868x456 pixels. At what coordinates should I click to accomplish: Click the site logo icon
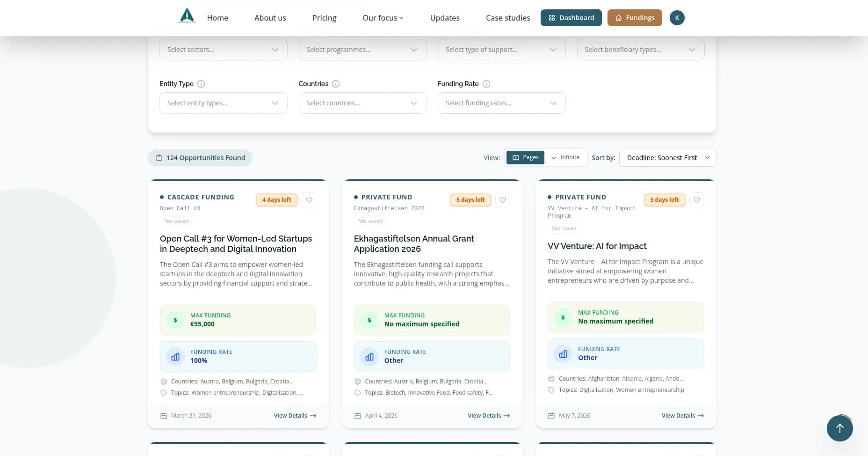(187, 16)
